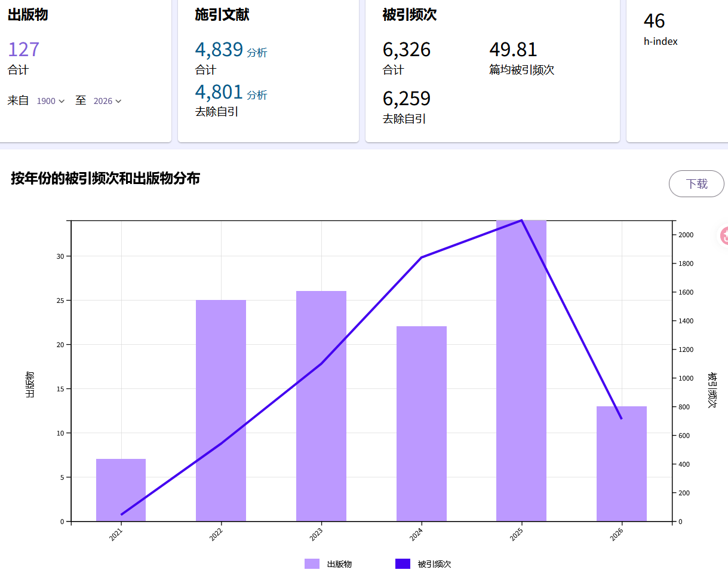This screenshot has height=576, width=728.
Task: Select the 2021 publications bar
Action: click(x=121, y=490)
